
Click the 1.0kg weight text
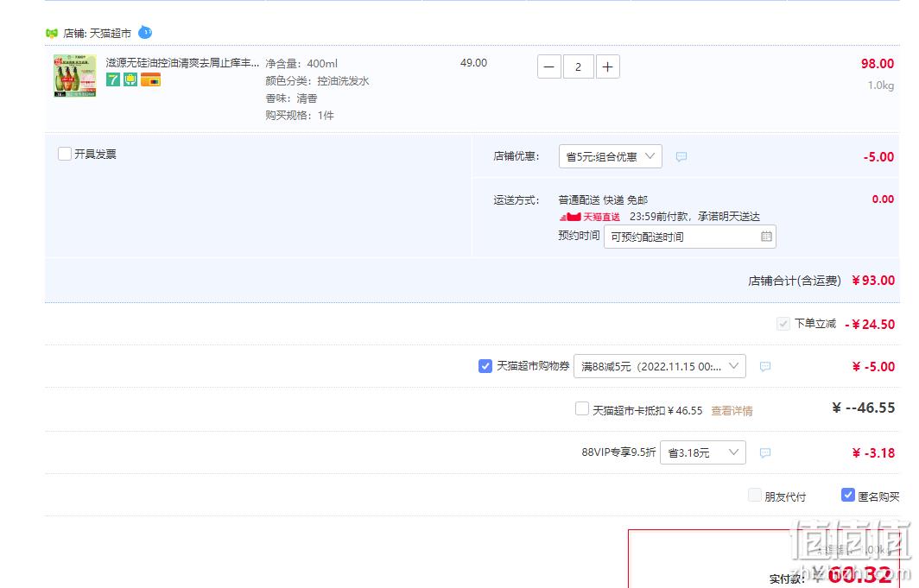pyautogui.click(x=881, y=85)
